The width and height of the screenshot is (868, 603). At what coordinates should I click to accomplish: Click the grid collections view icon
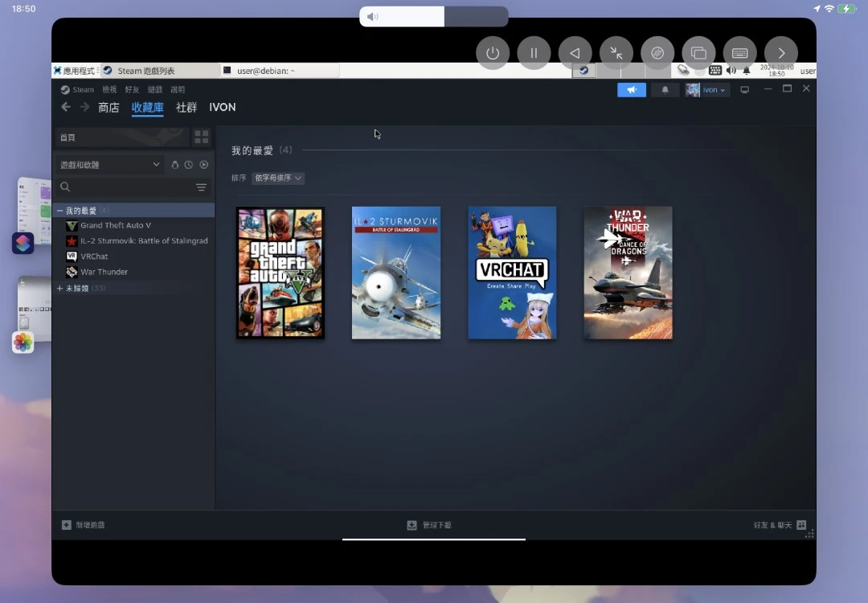(201, 137)
